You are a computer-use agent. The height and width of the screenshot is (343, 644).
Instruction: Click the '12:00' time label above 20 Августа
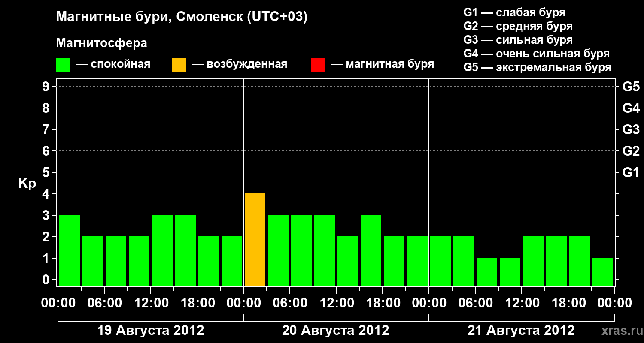(336, 303)
